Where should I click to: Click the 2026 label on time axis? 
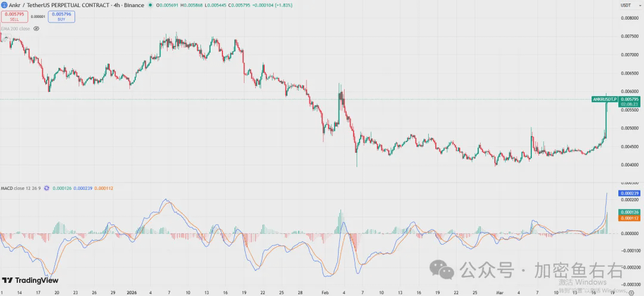pos(131,292)
